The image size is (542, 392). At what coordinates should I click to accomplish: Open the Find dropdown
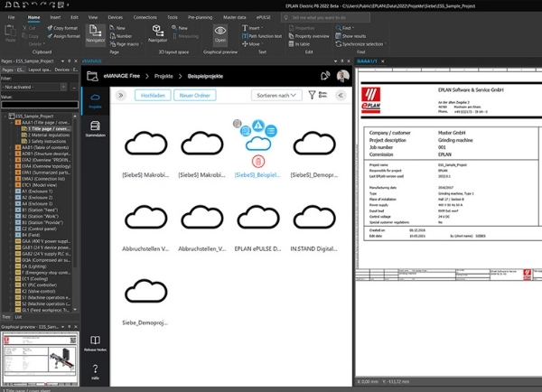coord(345,28)
